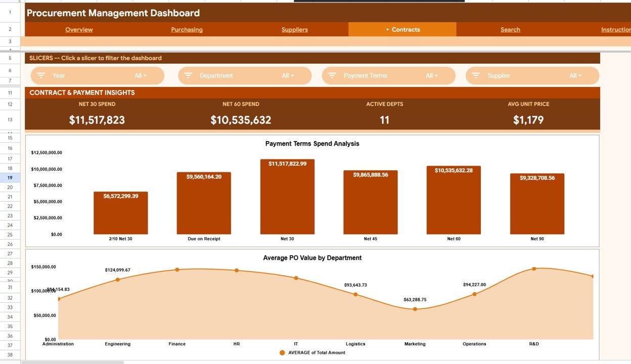Click the Supplier slicer filter icon

pos(475,75)
